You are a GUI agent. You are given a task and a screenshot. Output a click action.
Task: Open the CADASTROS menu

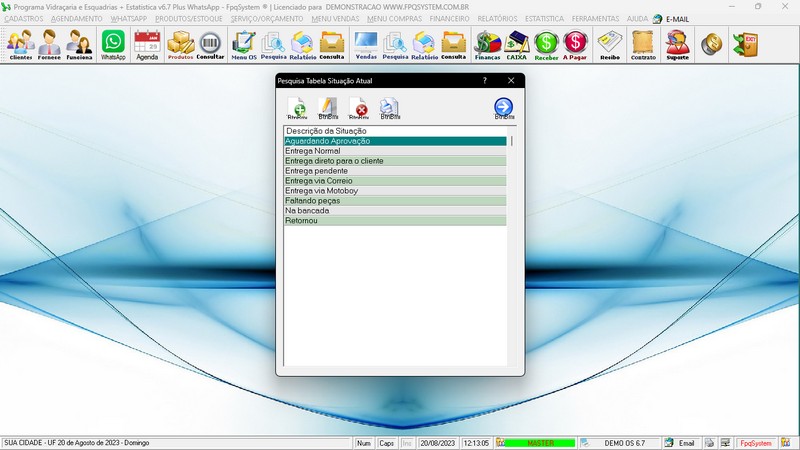pos(23,19)
